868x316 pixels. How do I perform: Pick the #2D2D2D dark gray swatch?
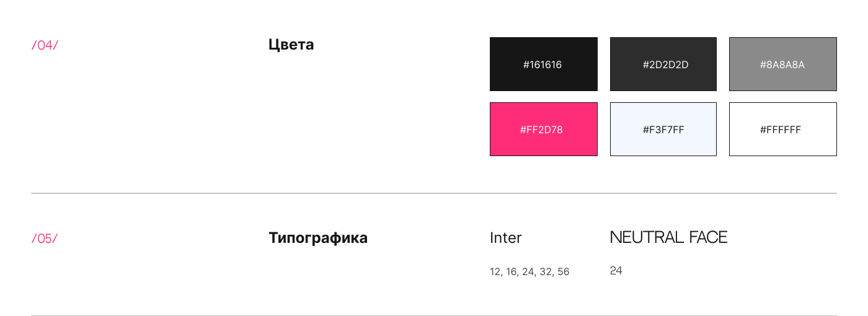[663, 64]
